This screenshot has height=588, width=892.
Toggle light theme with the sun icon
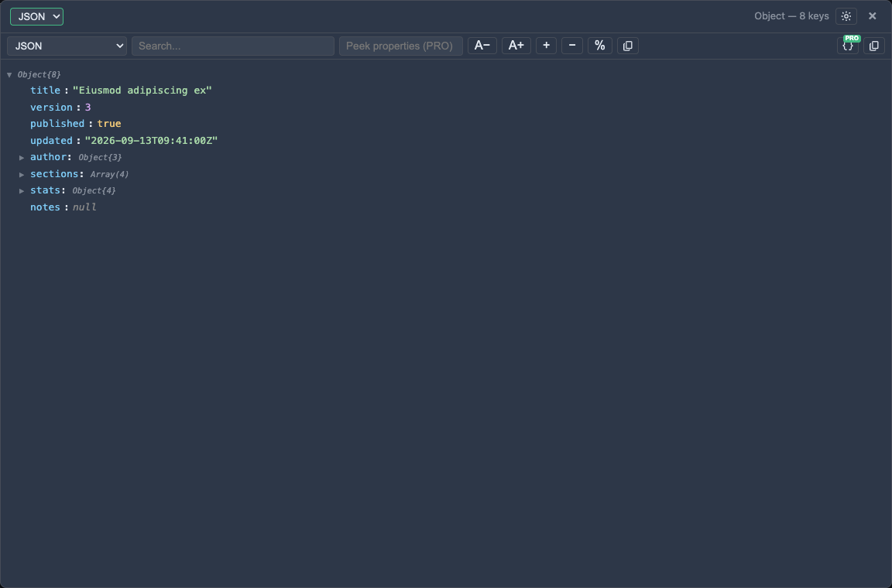pos(846,16)
